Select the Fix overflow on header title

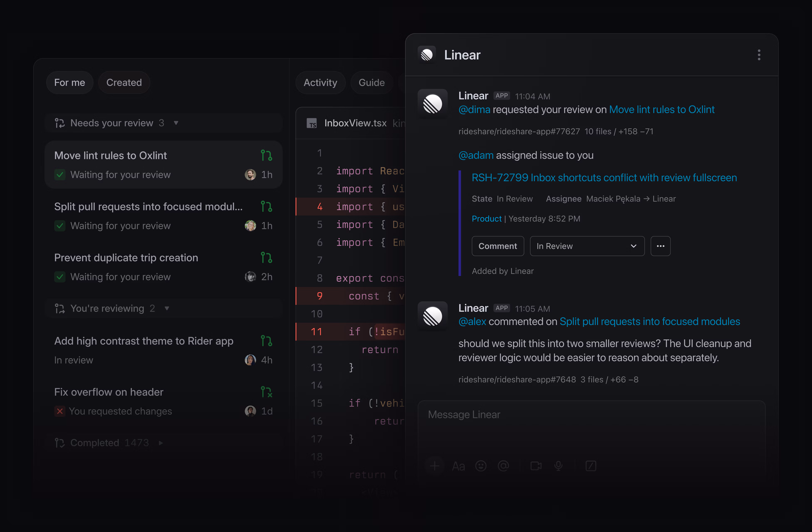109,392
